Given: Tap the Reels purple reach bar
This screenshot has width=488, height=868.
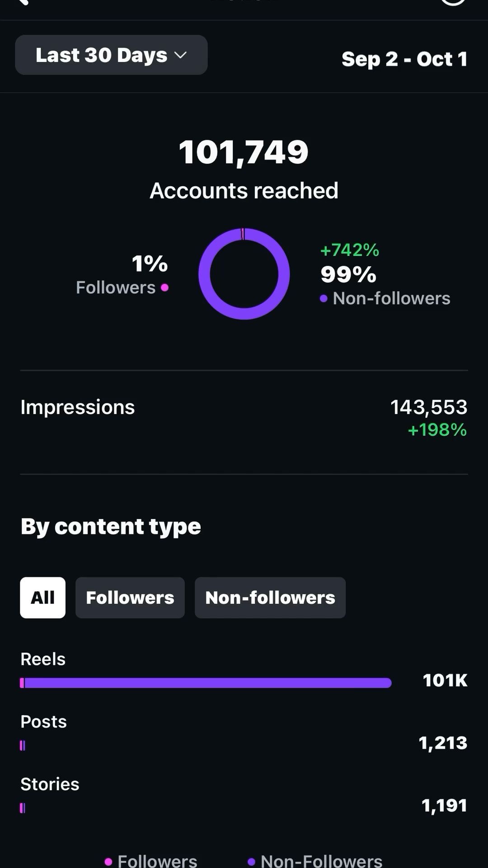Looking at the screenshot, I should (206, 683).
